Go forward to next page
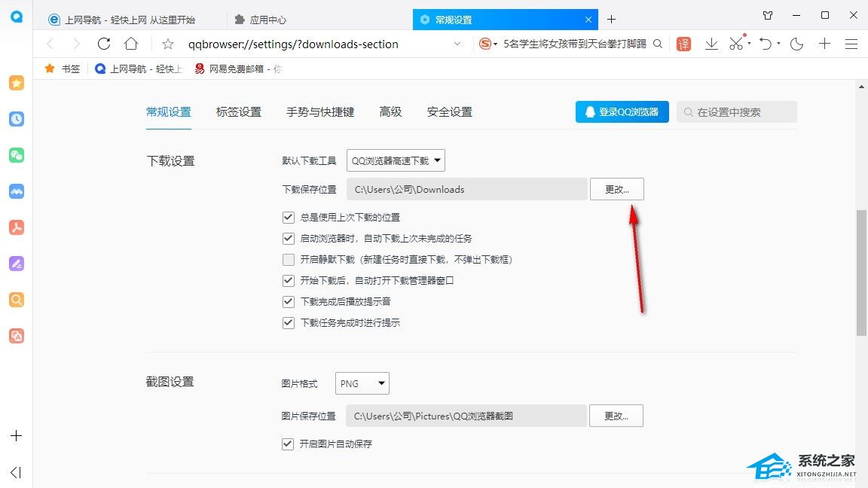This screenshot has width=868, height=488. click(x=76, y=44)
